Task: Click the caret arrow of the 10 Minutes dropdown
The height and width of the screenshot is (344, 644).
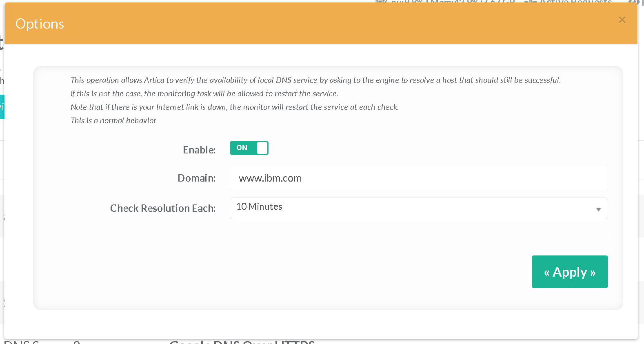Action: point(598,209)
